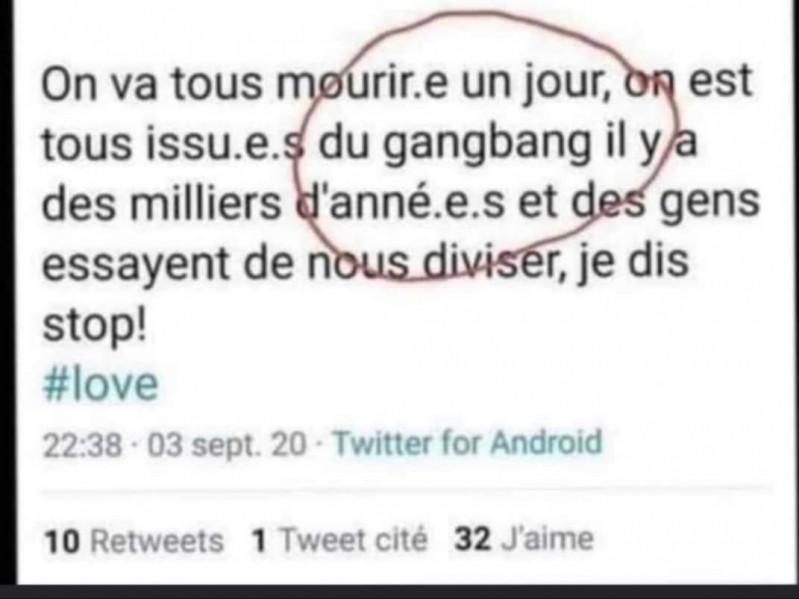Click the Twitter for Android source link
This screenshot has width=799, height=599.
tap(467, 442)
